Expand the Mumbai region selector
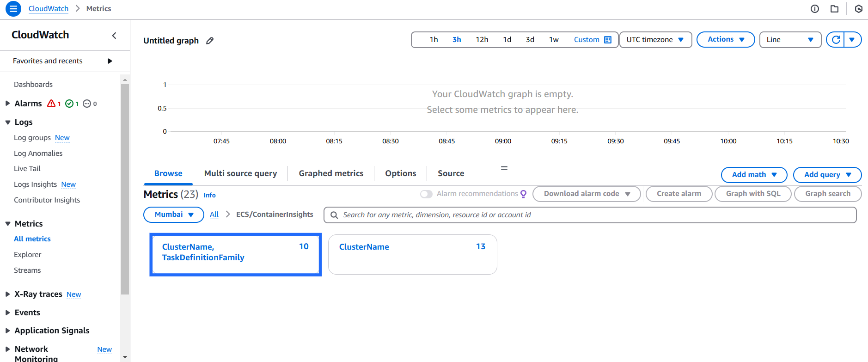 pyautogui.click(x=174, y=215)
